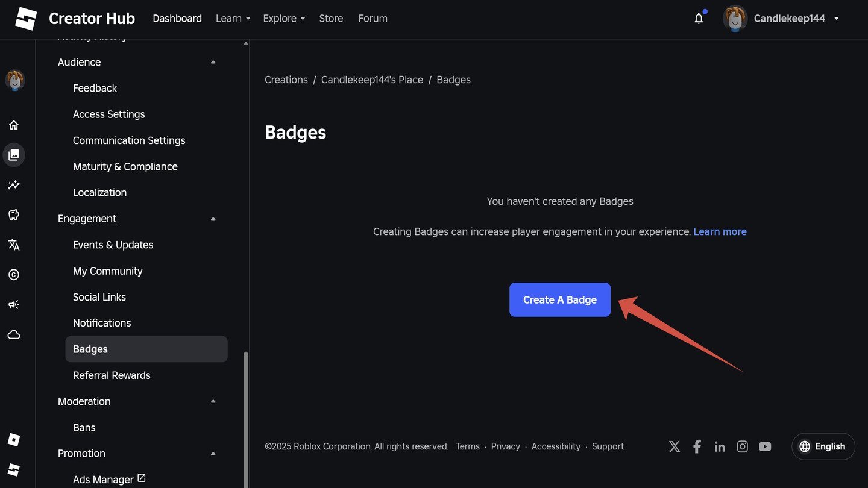Collapse the Audience section
Screen dimensions: 868x488
pyautogui.click(x=213, y=62)
